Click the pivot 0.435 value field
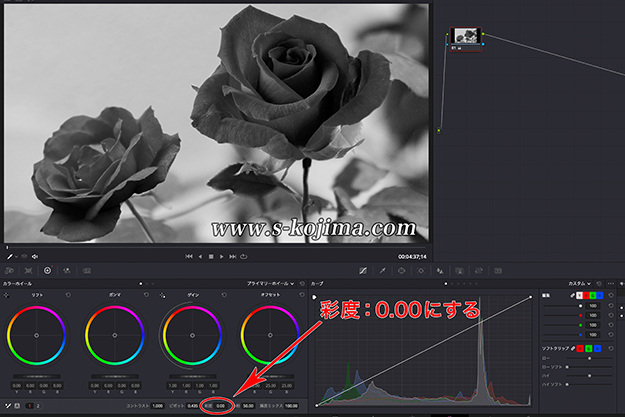 coord(193,406)
